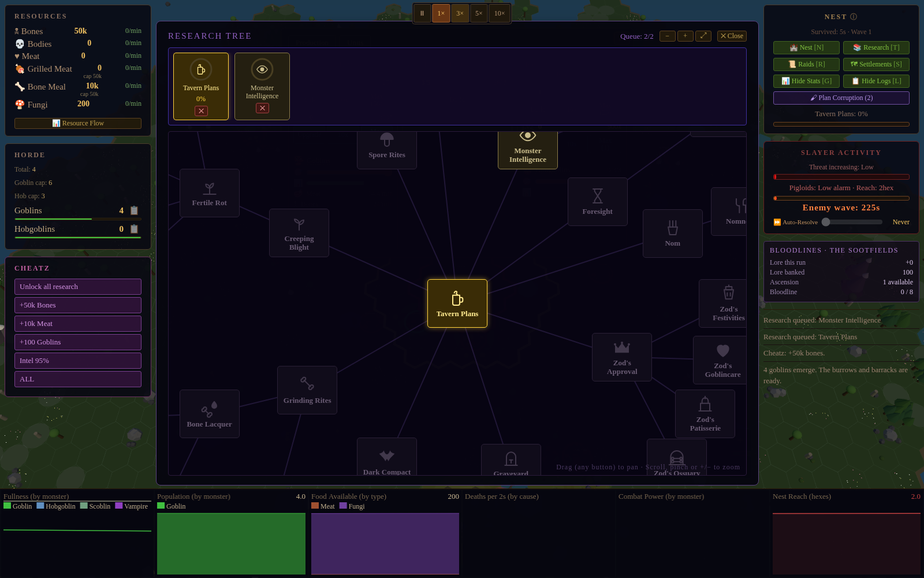Click 'Cheatz: +50k bones.' log entry
Screen dimensions: 924x578
click(794, 353)
